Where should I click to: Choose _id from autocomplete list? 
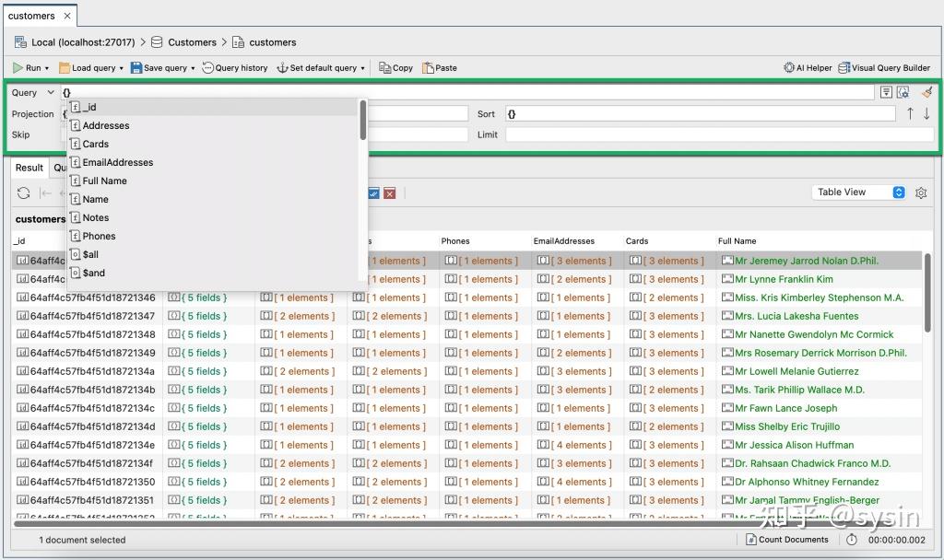tap(212, 107)
